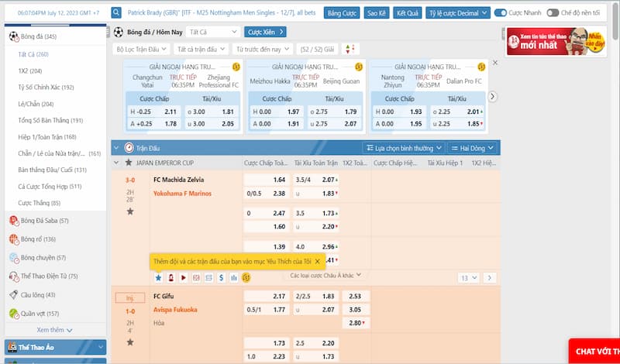The height and width of the screenshot is (364, 620).
Task: Select Tỷ Số Chính Xác in sidebar
Action: (x=46, y=88)
